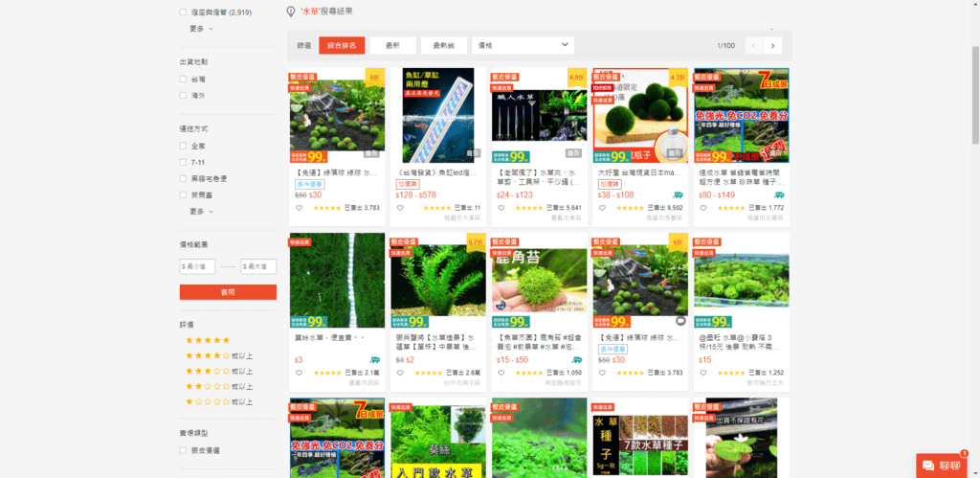Click heart icon on item sold 1,252

(x=703, y=373)
